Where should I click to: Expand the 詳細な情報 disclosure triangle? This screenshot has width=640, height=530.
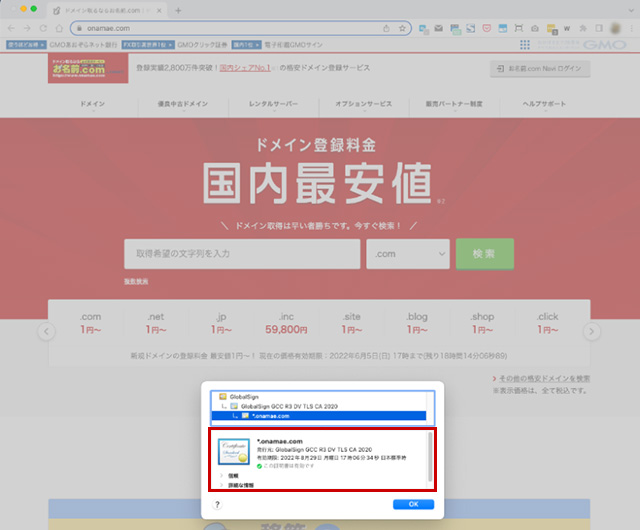(222, 485)
